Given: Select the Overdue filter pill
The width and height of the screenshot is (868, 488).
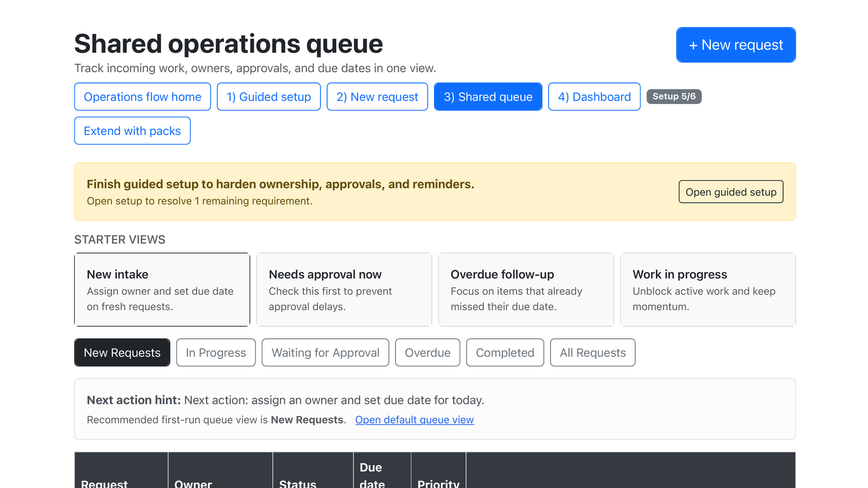Looking at the screenshot, I should tap(427, 352).
